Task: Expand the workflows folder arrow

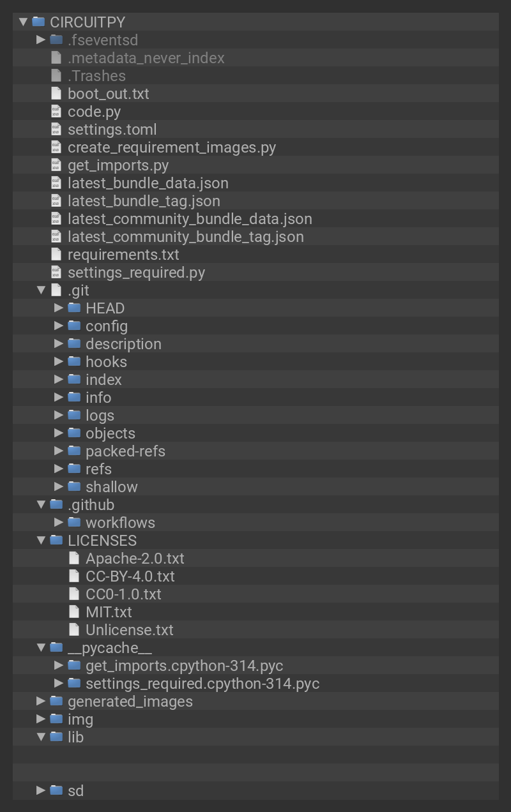Action: click(59, 523)
